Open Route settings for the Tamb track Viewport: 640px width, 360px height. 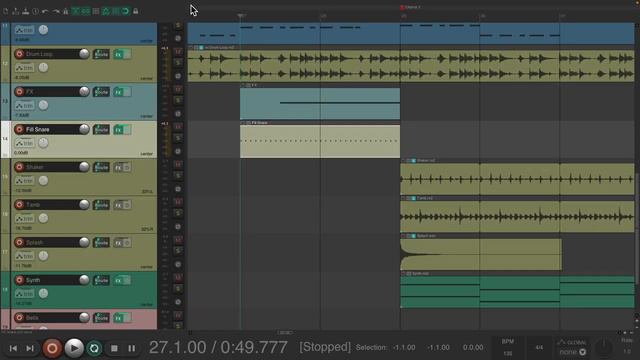(101, 205)
